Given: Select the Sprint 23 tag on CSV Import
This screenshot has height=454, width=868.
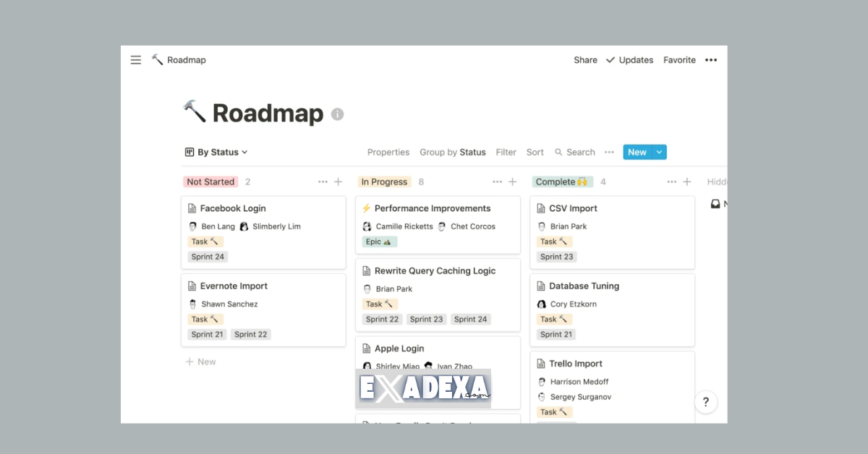Looking at the screenshot, I should tap(556, 257).
